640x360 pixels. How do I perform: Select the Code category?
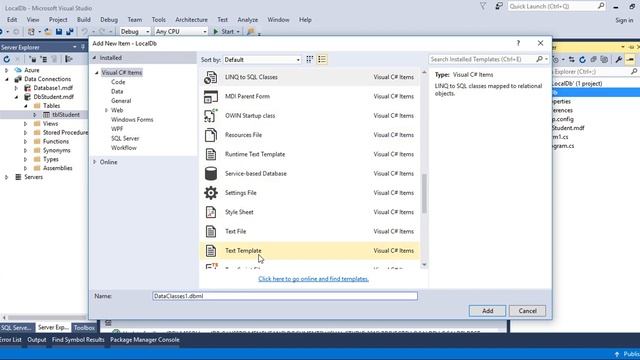tap(118, 82)
